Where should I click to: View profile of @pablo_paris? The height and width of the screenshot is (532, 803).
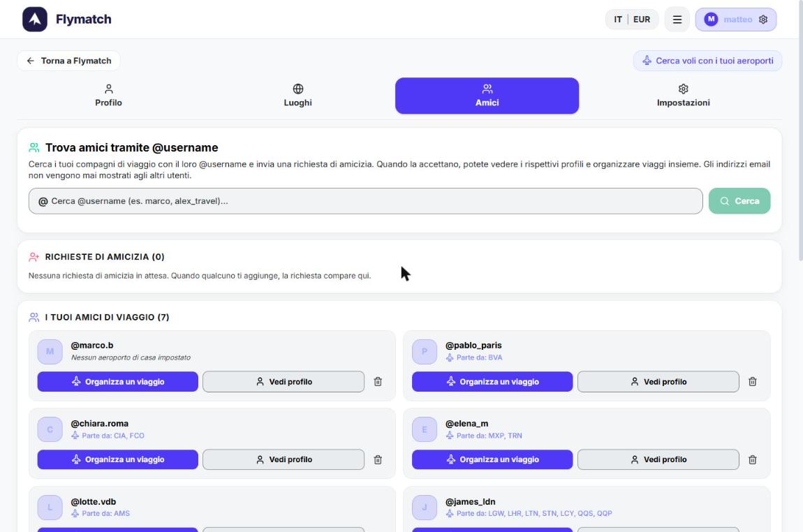point(658,381)
